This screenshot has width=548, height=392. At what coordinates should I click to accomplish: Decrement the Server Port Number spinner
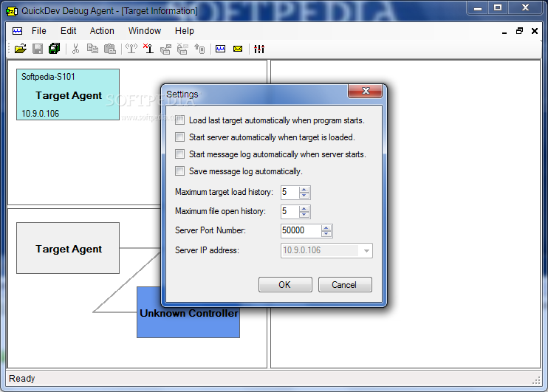(326, 234)
